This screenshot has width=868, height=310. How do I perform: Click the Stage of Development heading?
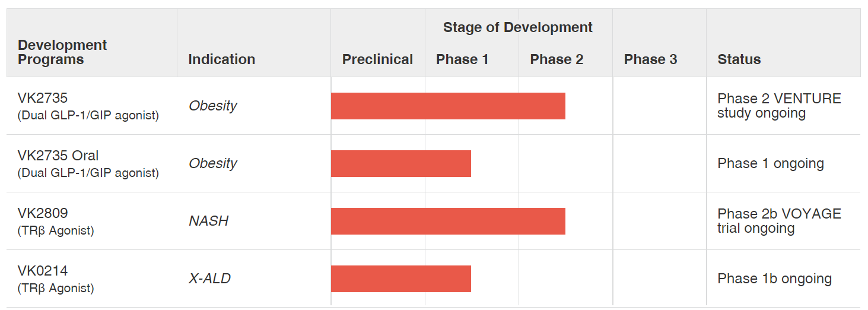[x=517, y=27]
